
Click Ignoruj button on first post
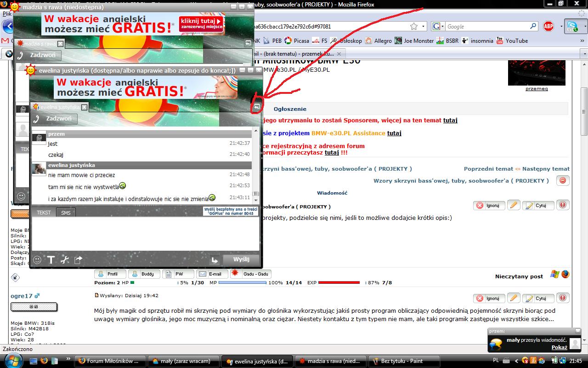[489, 205]
